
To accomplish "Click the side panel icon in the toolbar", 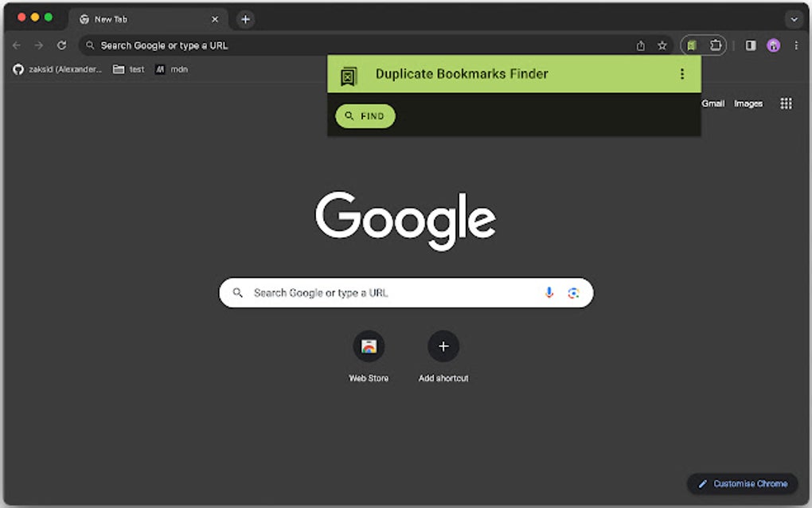I will point(749,45).
